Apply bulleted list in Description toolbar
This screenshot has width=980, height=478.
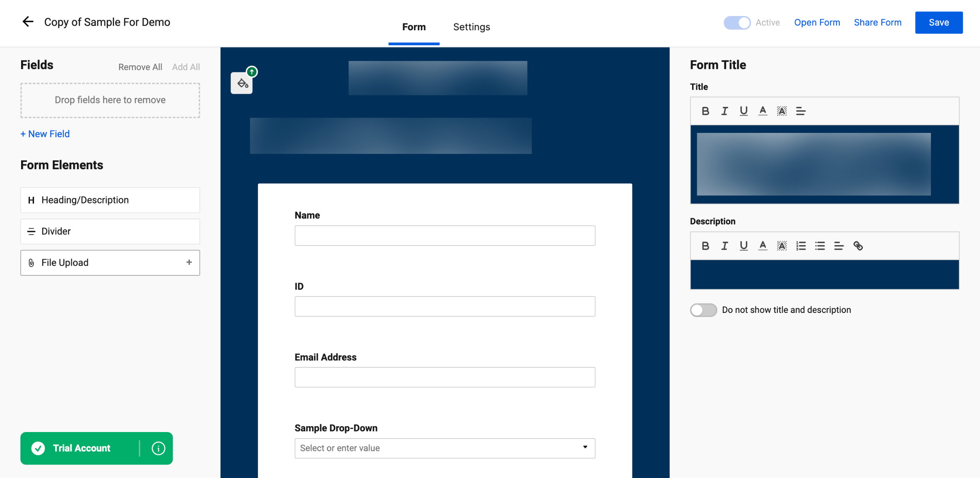tap(820, 246)
